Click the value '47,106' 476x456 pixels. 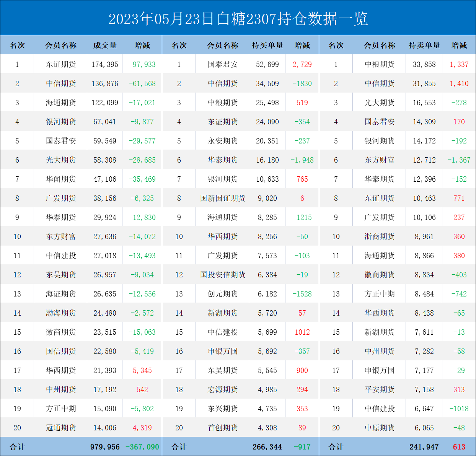click(105, 179)
